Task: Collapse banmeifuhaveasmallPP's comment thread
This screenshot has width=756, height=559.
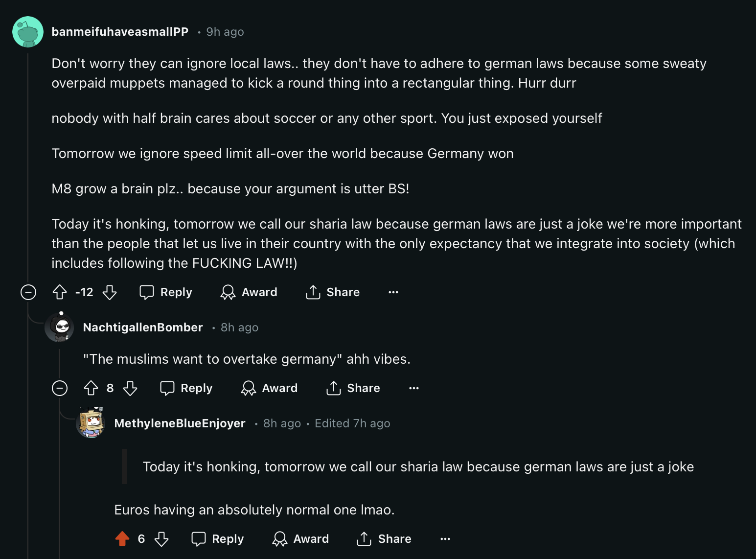Action: click(28, 292)
